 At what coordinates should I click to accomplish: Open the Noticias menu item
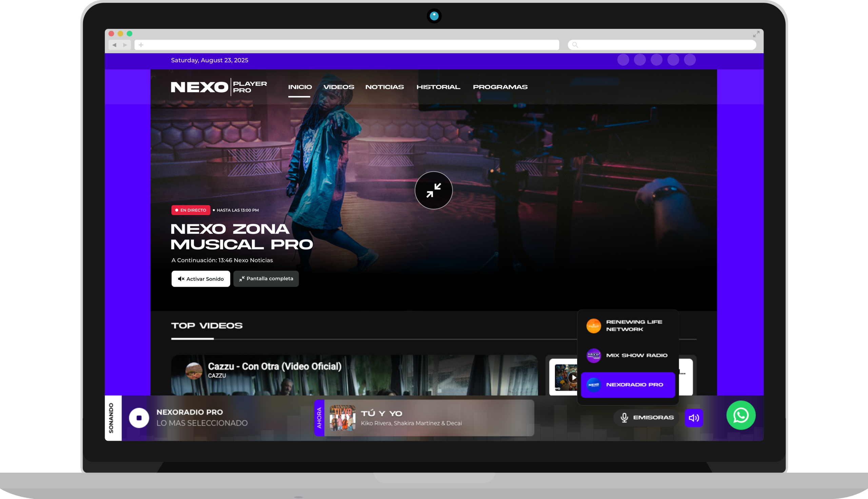pyautogui.click(x=385, y=87)
